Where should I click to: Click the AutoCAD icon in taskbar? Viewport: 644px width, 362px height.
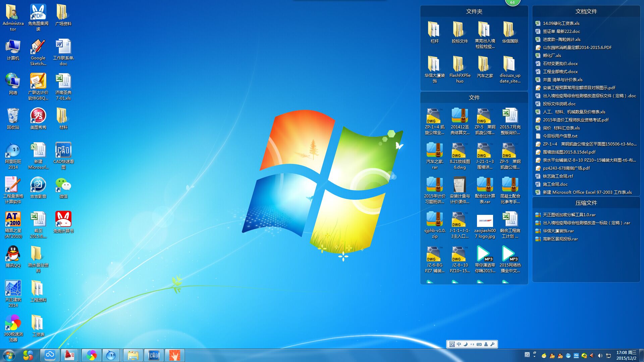[70, 355]
